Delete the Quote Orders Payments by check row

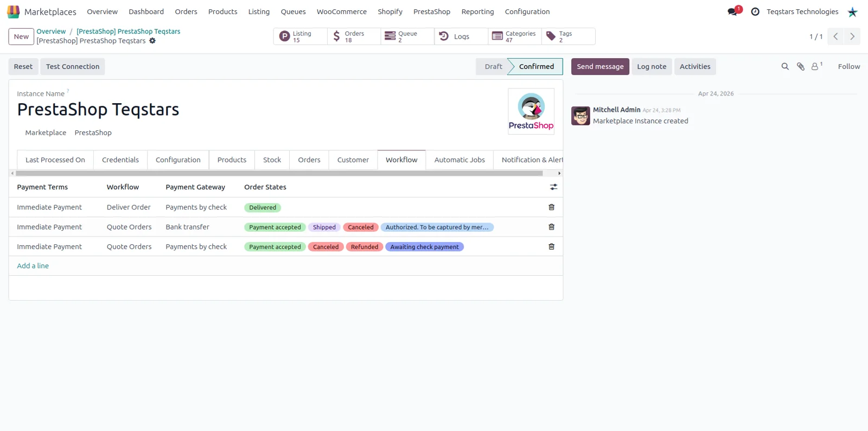click(x=551, y=246)
